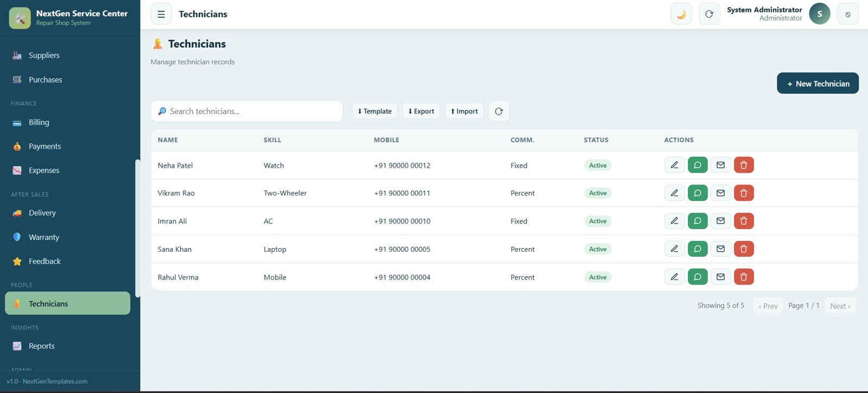Delete Neha Patel's record
This screenshot has width=868, height=393.
point(744,165)
